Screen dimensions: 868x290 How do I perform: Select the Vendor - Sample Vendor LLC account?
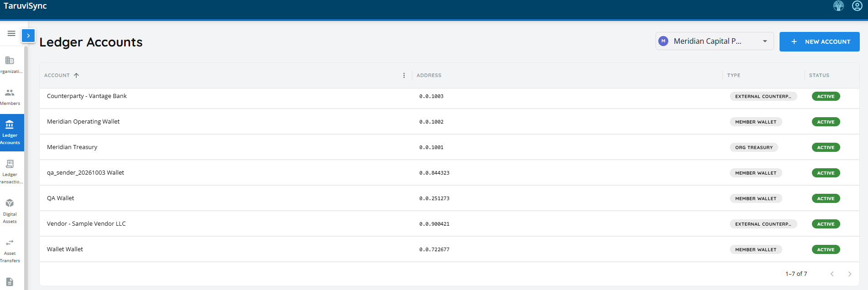[x=86, y=224]
